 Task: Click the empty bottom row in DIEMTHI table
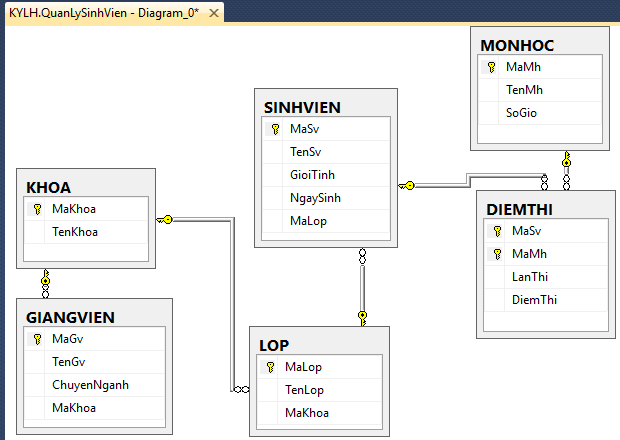[x=546, y=321]
